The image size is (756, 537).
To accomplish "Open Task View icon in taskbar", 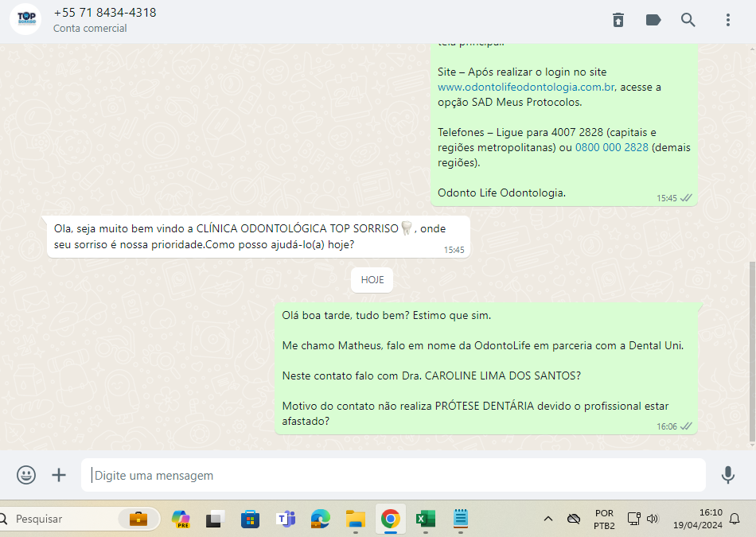I will [x=215, y=519].
